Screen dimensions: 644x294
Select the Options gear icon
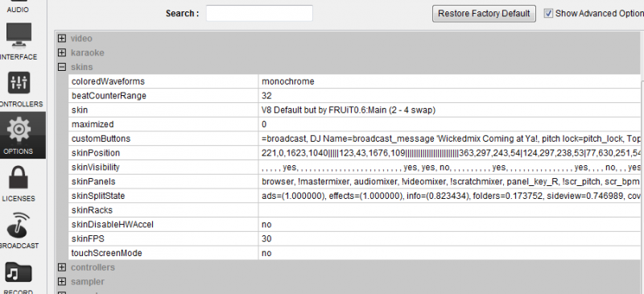[x=19, y=130]
